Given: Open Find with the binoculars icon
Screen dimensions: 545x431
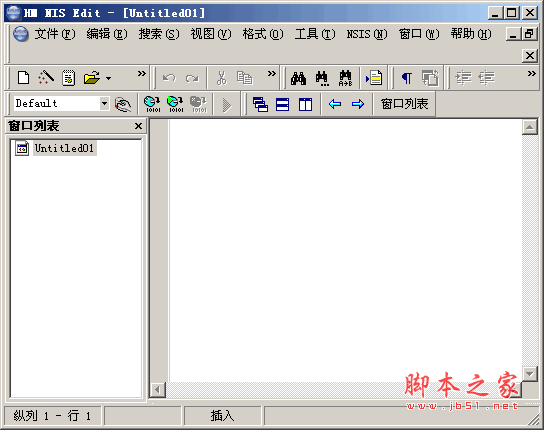Looking at the screenshot, I should 298,78.
